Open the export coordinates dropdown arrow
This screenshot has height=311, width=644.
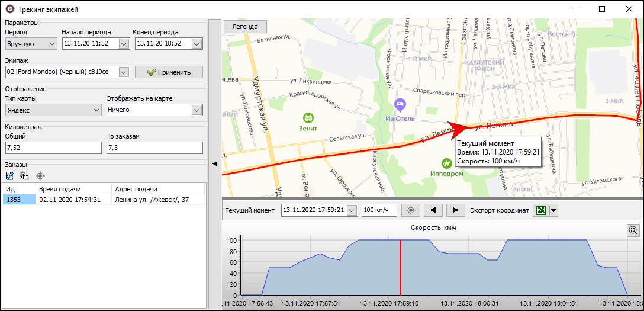point(554,210)
